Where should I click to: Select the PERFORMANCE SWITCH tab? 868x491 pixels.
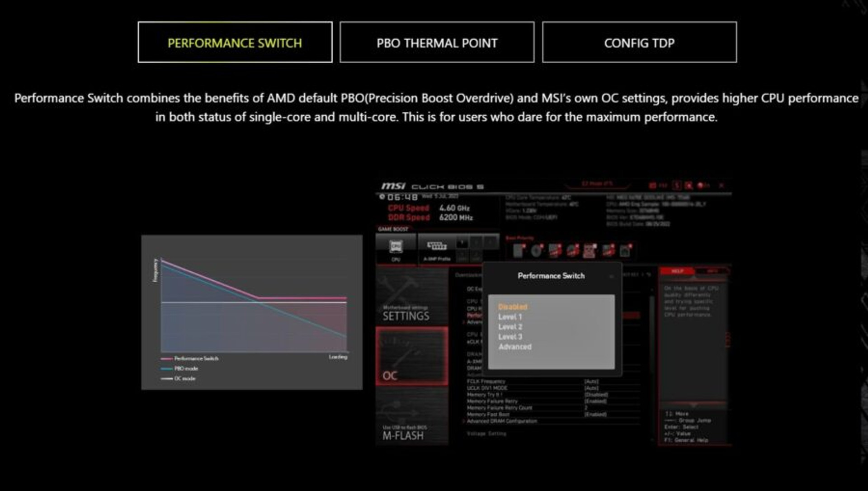[235, 42]
